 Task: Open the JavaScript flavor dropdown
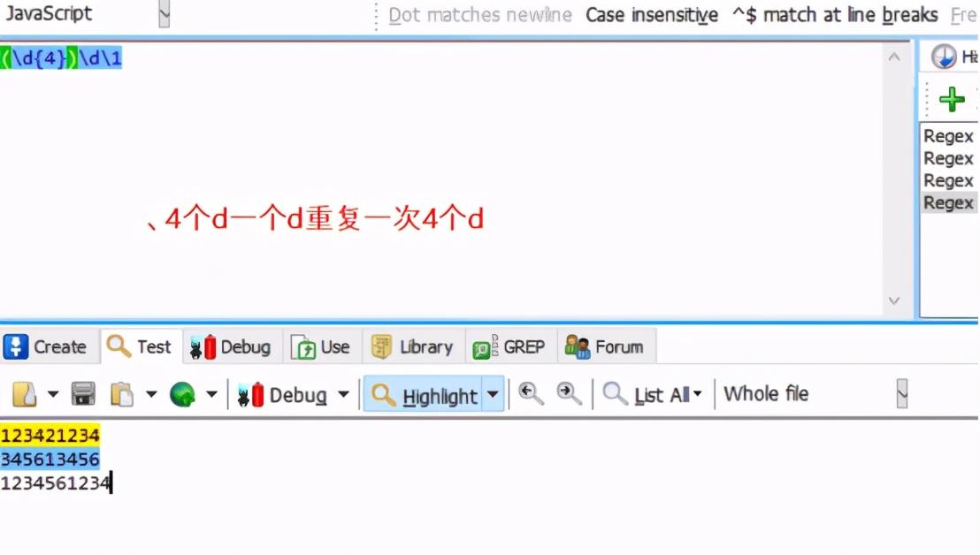pyautogui.click(x=164, y=14)
